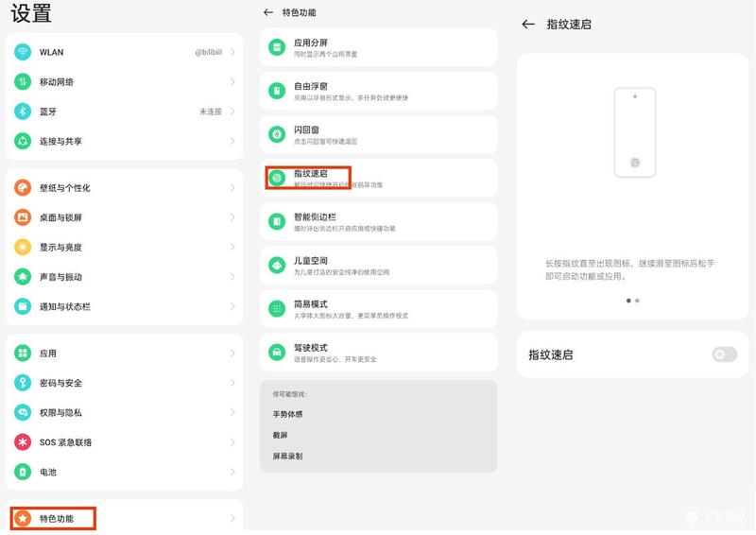
Task: Tap 通知与状态栏 label
Action: 65,306
